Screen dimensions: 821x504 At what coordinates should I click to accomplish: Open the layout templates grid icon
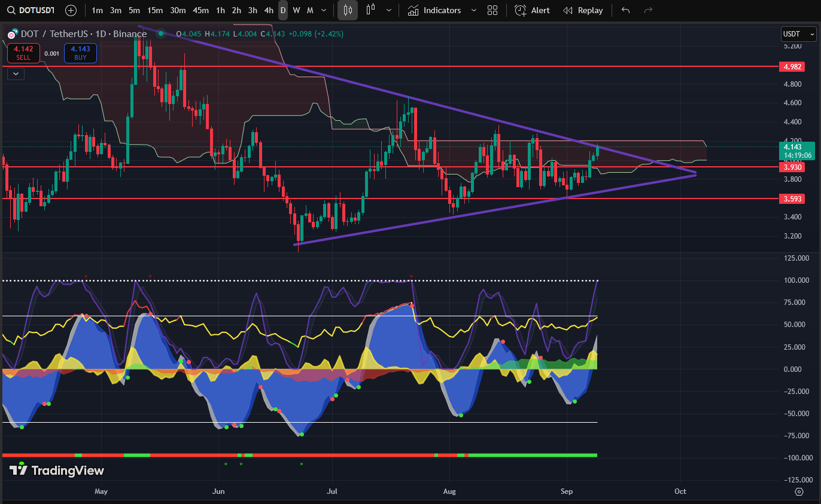(492, 10)
